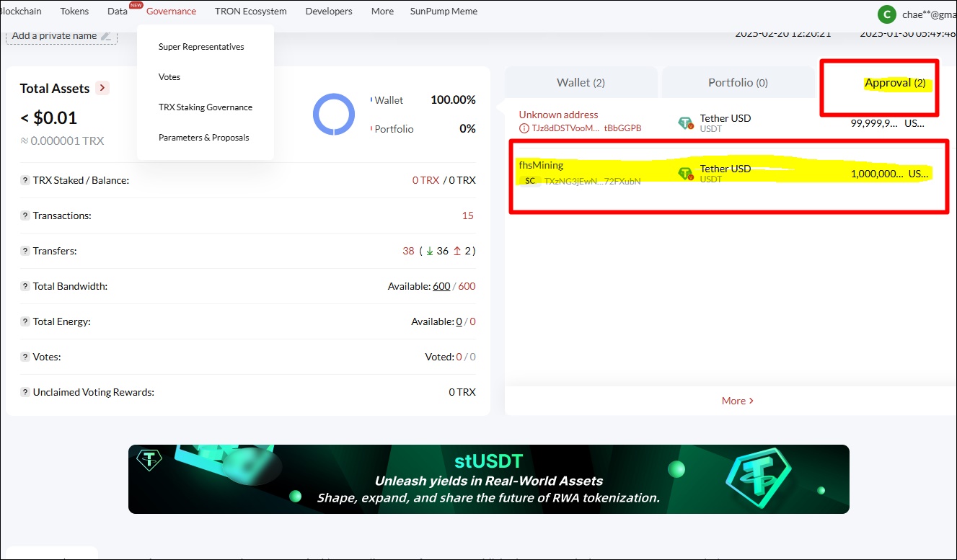Select TRX Staking Governance entry

pyautogui.click(x=206, y=107)
